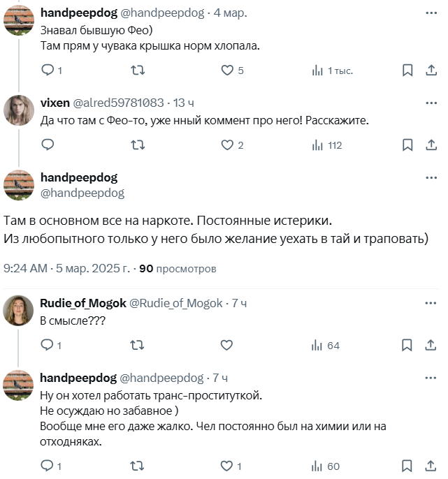Image resolution: width=448 pixels, height=479 pixels.
Task: Click Rudie_of_Mogok's avatar picture
Action: click(19, 310)
